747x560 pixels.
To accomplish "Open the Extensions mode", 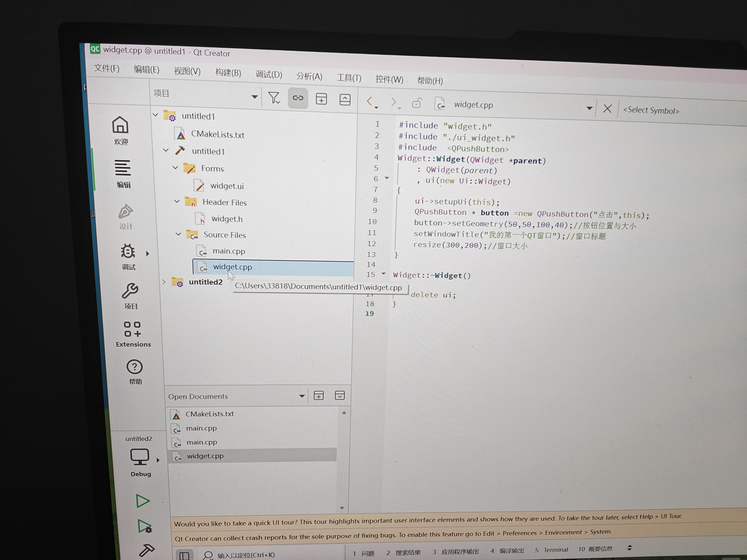I will (133, 334).
